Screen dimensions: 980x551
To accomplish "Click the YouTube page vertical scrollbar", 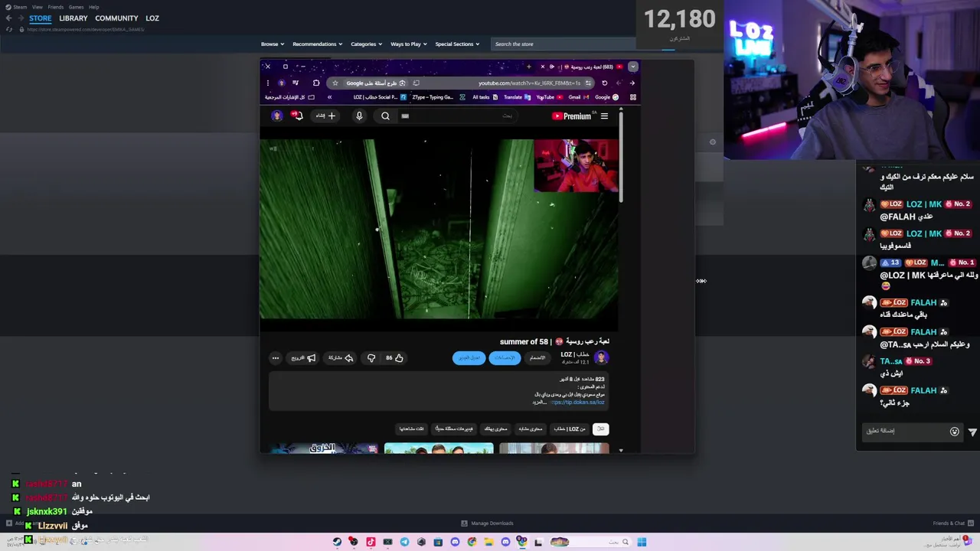I will click(621, 157).
